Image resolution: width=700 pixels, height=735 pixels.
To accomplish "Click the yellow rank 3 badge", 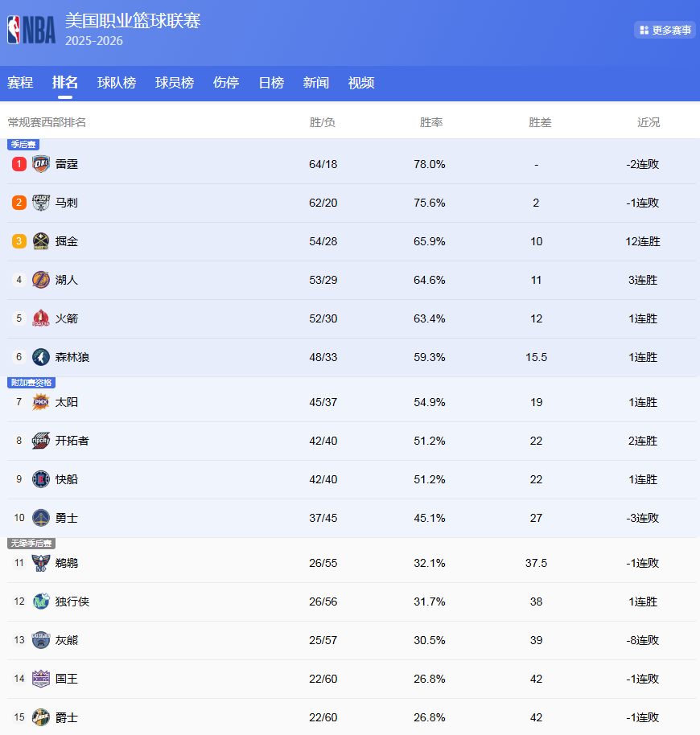I will coord(19,241).
